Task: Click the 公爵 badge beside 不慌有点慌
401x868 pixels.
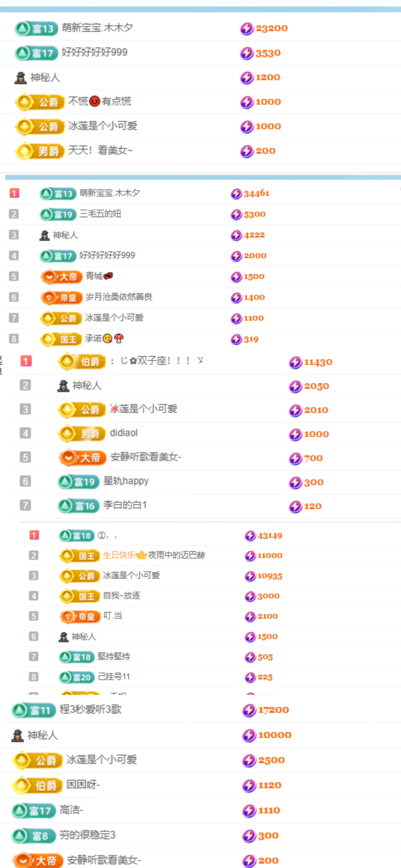Action: click(x=40, y=102)
